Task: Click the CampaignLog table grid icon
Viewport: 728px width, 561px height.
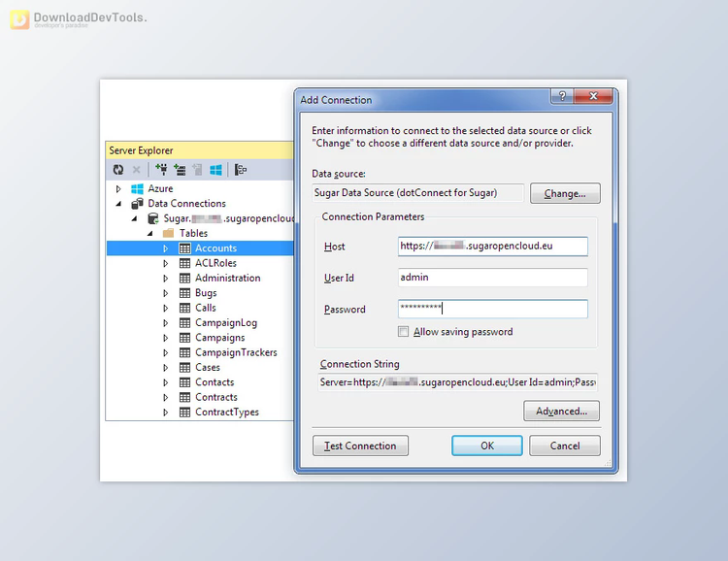Action: (184, 323)
